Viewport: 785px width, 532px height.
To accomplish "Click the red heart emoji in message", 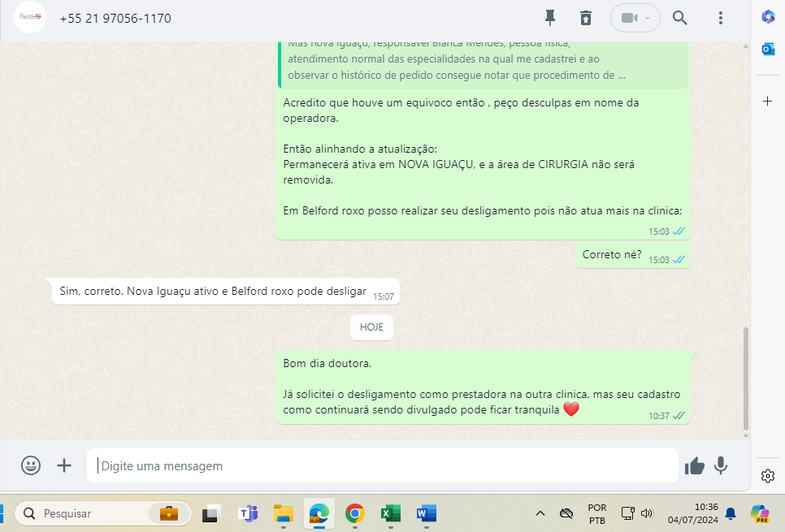I will (571, 409).
